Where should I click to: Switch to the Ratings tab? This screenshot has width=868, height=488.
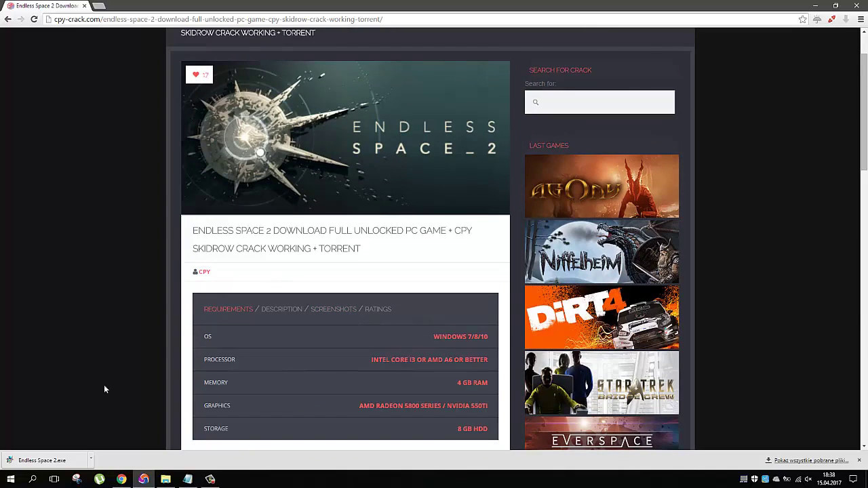378,309
